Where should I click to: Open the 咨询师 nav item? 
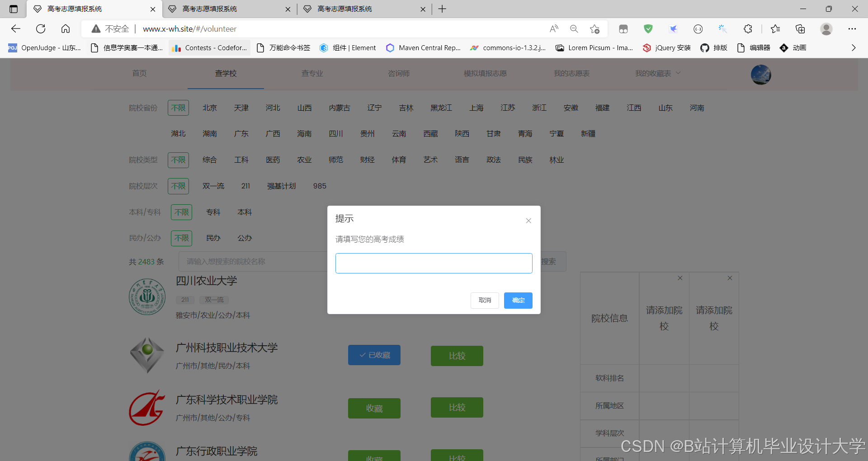coord(399,73)
